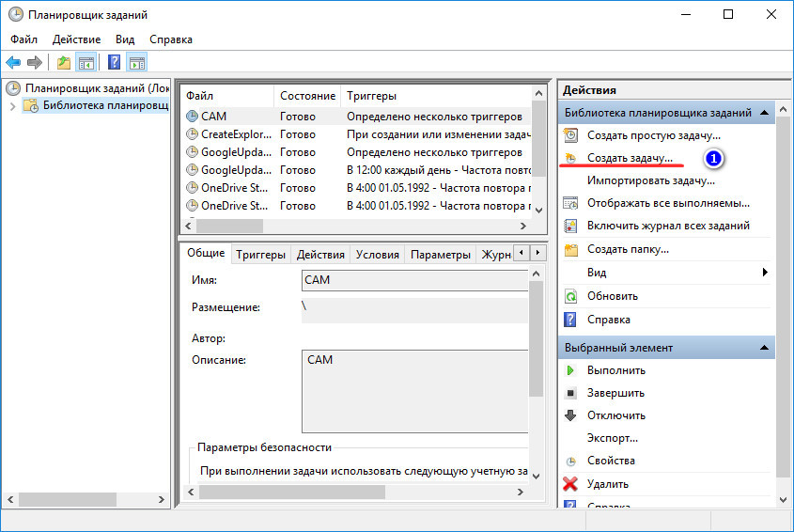Click Удалить action text
794x532 pixels.
point(608,484)
